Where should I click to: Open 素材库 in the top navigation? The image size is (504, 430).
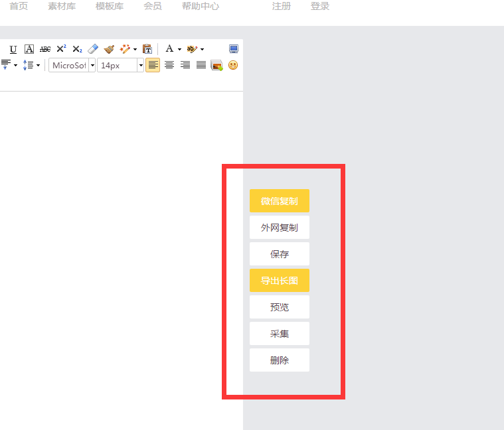pyautogui.click(x=62, y=6)
